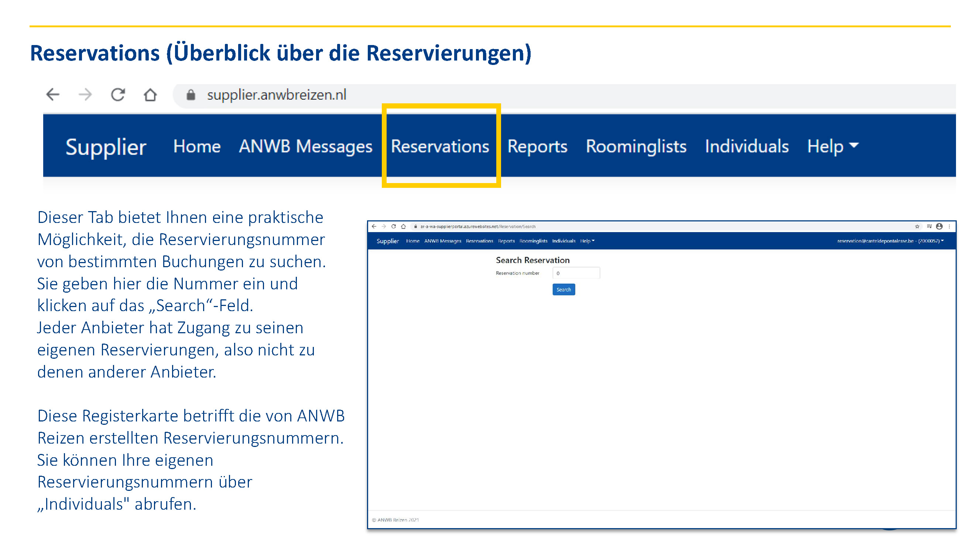Click the reading list icon in the small browser

[929, 227]
